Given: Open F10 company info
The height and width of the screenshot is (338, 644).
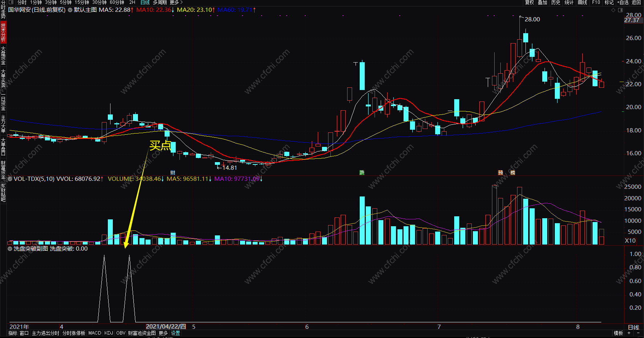Looking at the screenshot, I should 596,2.
